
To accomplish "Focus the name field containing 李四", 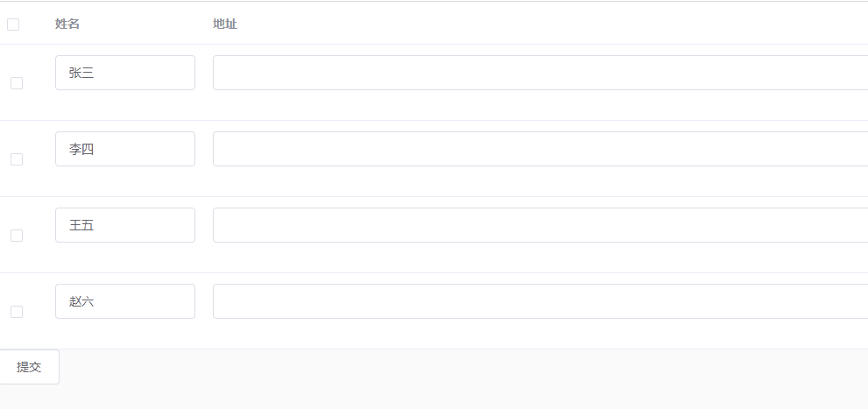I will tap(125, 149).
